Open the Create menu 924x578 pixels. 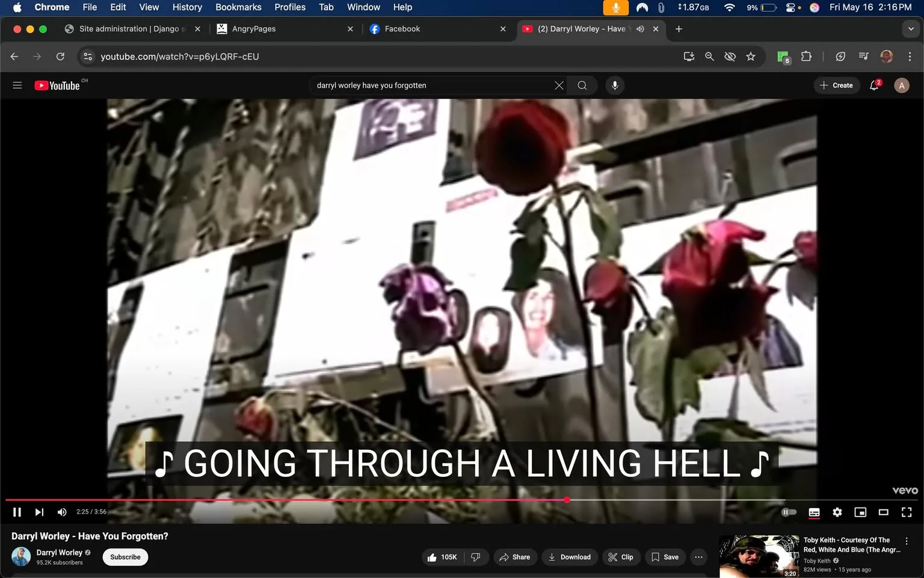(x=836, y=85)
